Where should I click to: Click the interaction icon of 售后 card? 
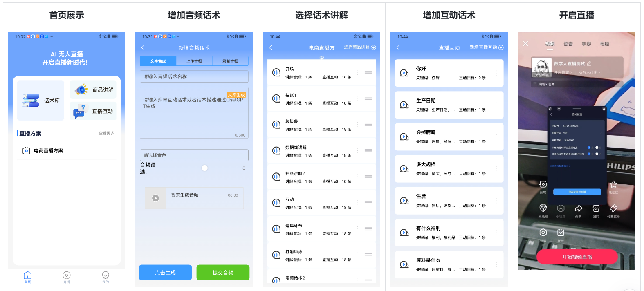tap(404, 201)
